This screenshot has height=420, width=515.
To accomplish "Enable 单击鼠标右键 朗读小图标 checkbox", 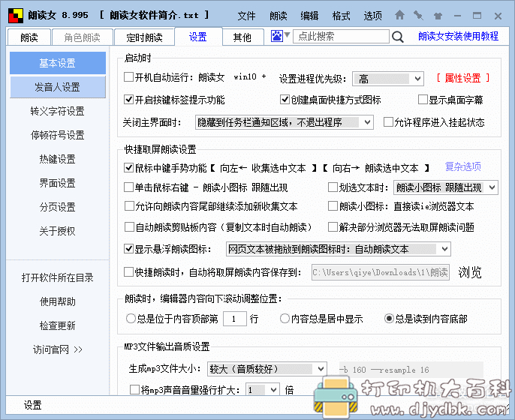I will pyautogui.click(x=128, y=187).
